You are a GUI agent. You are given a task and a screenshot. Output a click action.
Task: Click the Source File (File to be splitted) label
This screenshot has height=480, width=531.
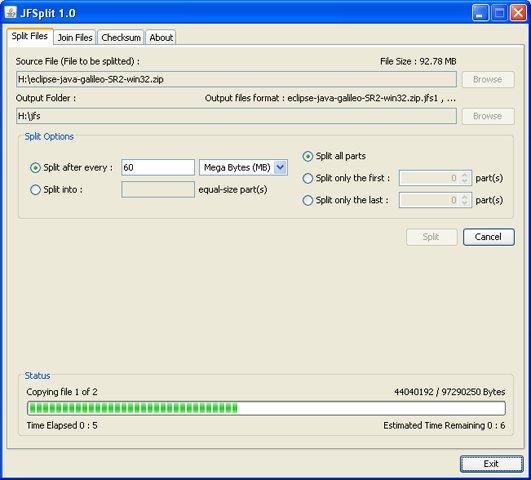click(78, 61)
